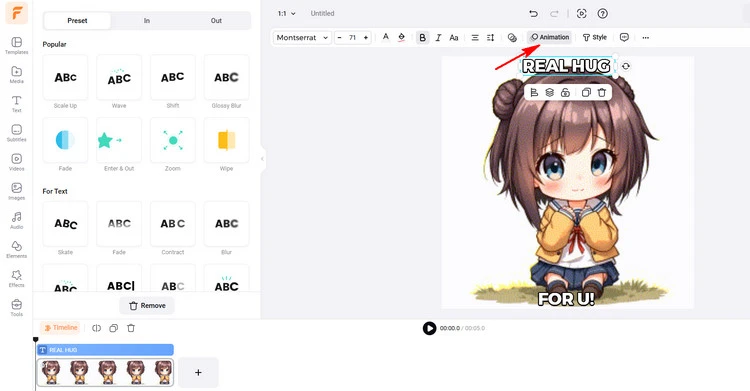Image resolution: width=750 pixels, height=391 pixels.
Task: Lock the selected text element
Action: click(x=565, y=92)
